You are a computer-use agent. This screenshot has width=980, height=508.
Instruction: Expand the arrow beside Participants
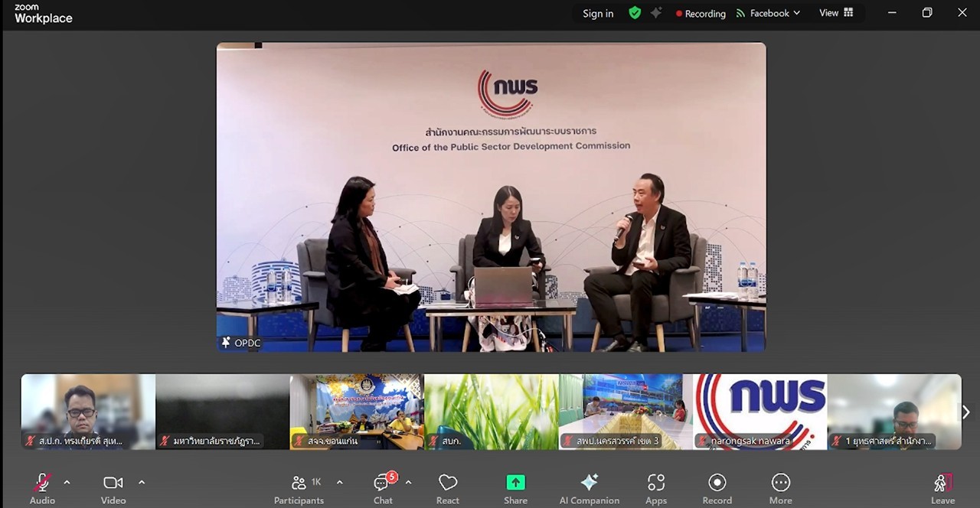(x=340, y=482)
